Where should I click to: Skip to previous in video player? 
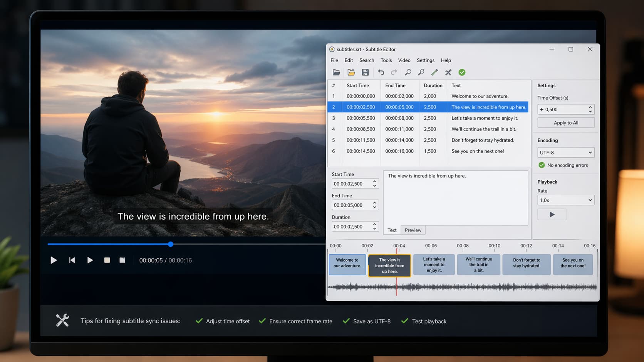tap(72, 260)
